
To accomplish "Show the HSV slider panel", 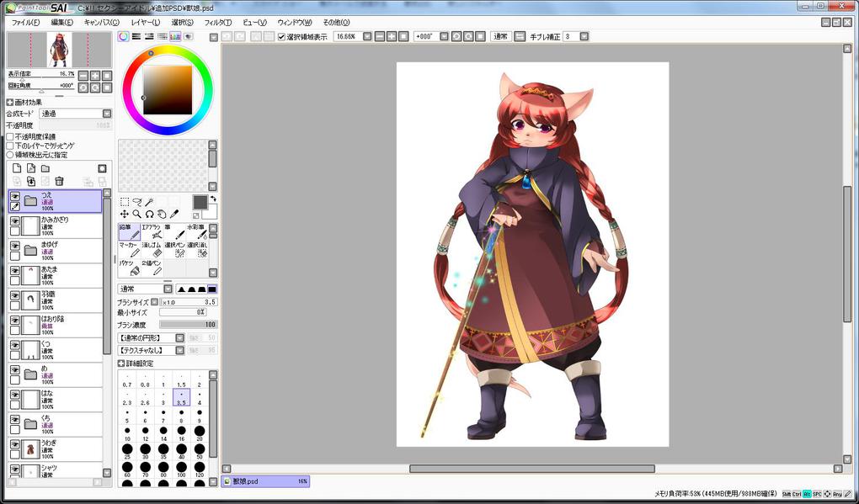I will click(x=149, y=37).
